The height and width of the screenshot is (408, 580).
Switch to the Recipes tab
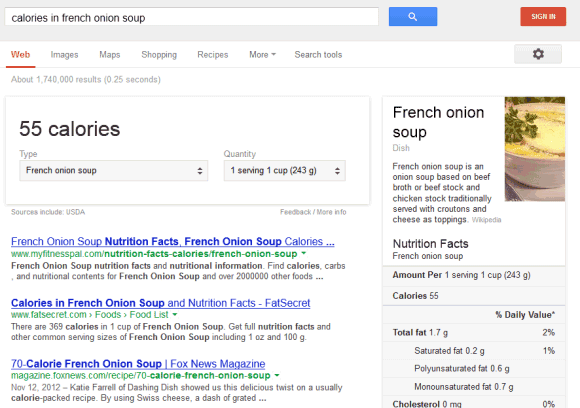click(x=213, y=55)
